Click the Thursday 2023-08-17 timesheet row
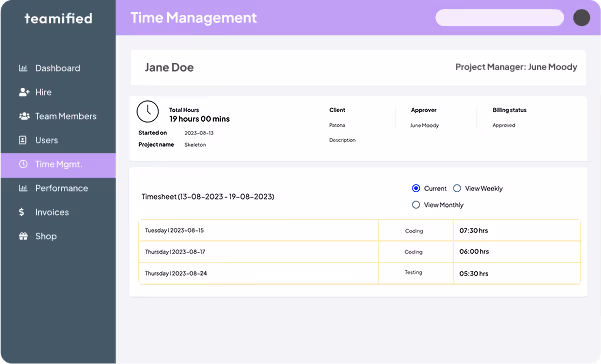Image resolution: width=601 pixels, height=364 pixels. (x=359, y=252)
